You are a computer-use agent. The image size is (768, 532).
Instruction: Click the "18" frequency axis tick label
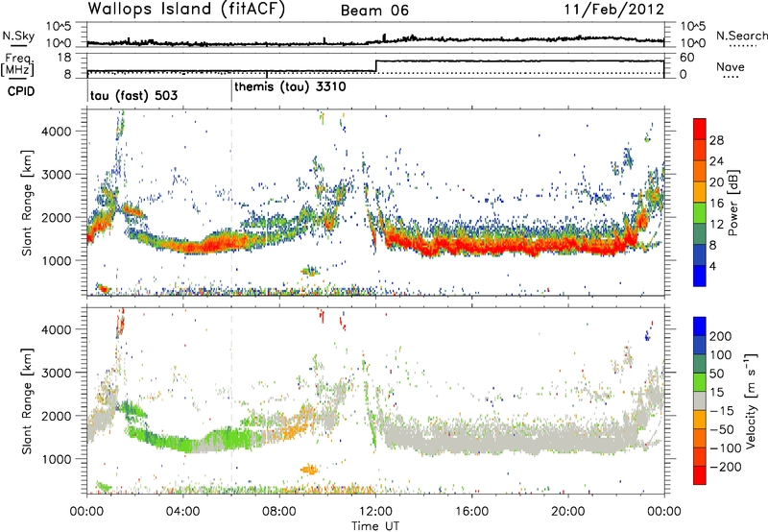(x=64, y=58)
